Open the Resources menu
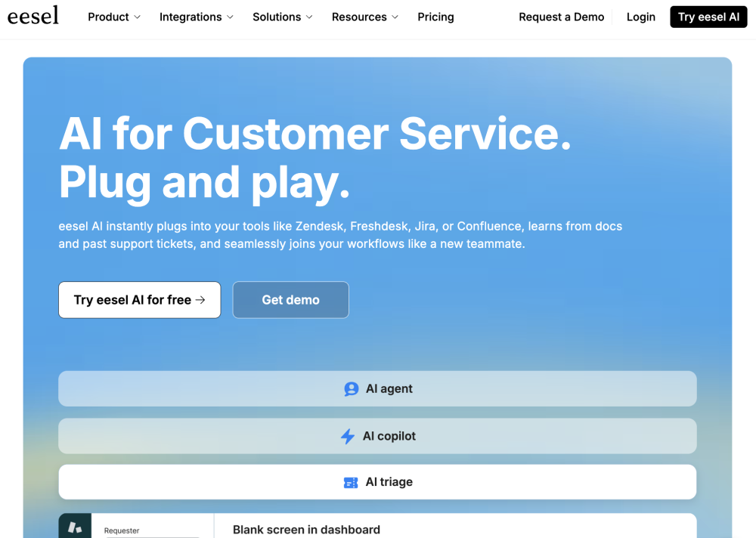Screen dimensions: 756x538 click(365, 17)
